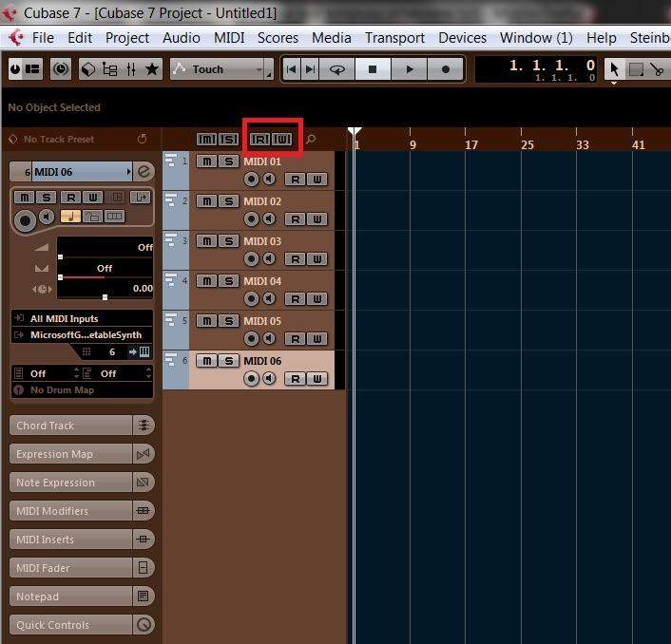The height and width of the screenshot is (644, 671).
Task: Open the Devices menu
Action: [x=462, y=38]
